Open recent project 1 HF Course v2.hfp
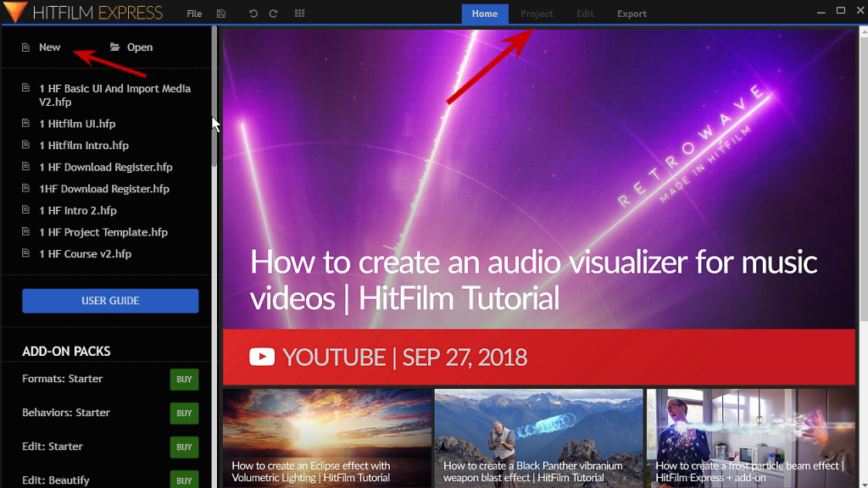This screenshot has width=868, height=488. click(85, 254)
